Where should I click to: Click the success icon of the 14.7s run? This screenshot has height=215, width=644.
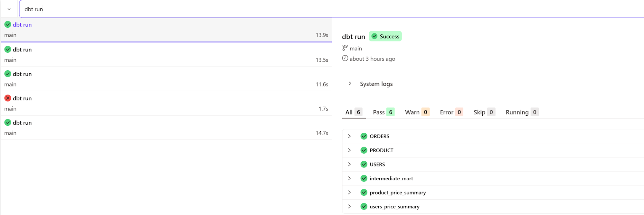coord(8,122)
